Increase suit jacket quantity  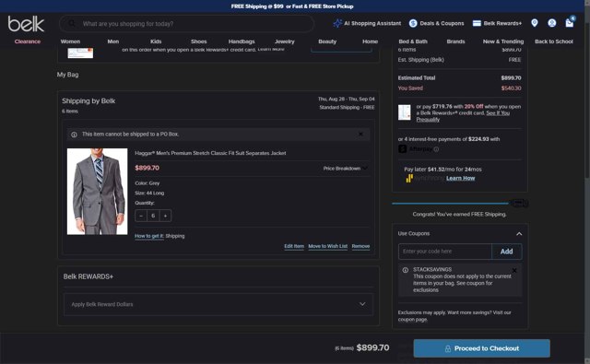click(165, 216)
